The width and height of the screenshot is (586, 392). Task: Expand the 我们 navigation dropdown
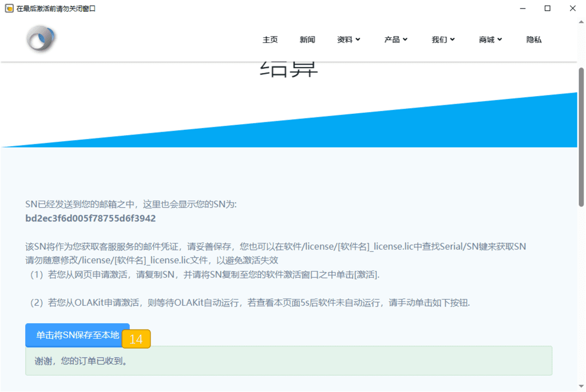(443, 39)
